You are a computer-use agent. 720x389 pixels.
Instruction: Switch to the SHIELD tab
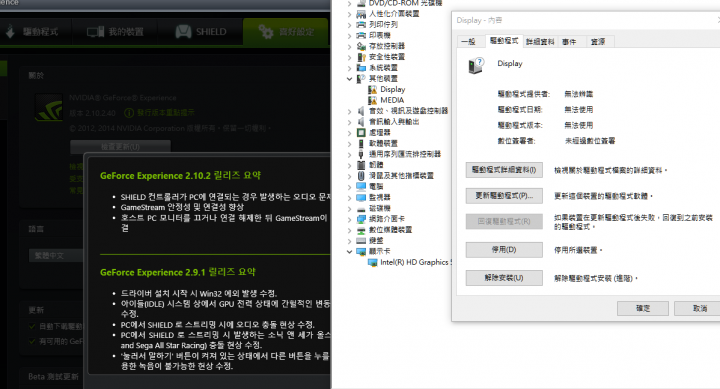(x=201, y=32)
